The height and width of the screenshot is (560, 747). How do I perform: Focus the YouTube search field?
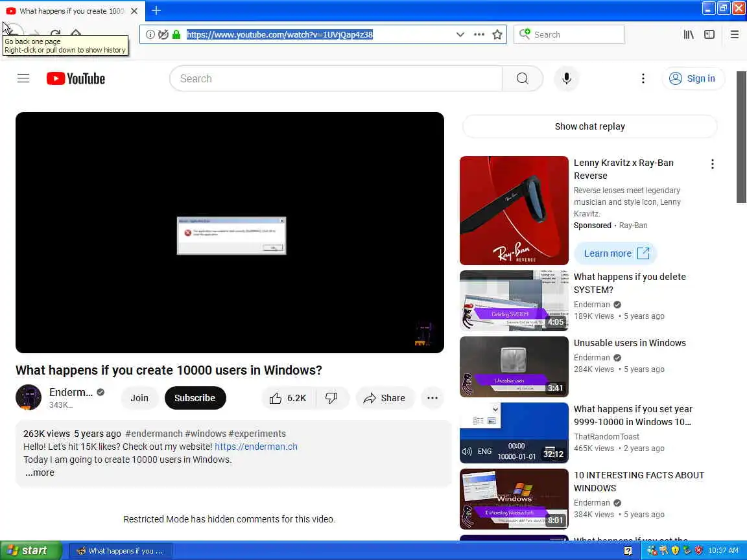coord(336,78)
